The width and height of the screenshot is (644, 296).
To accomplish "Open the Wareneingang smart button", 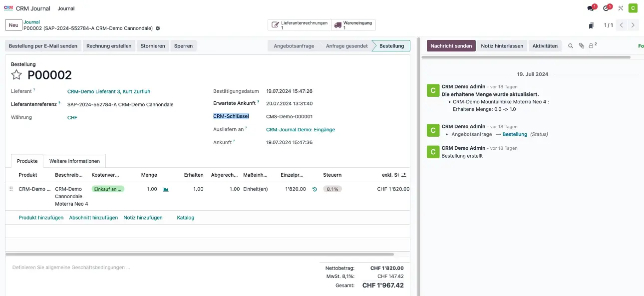I will 353,25.
